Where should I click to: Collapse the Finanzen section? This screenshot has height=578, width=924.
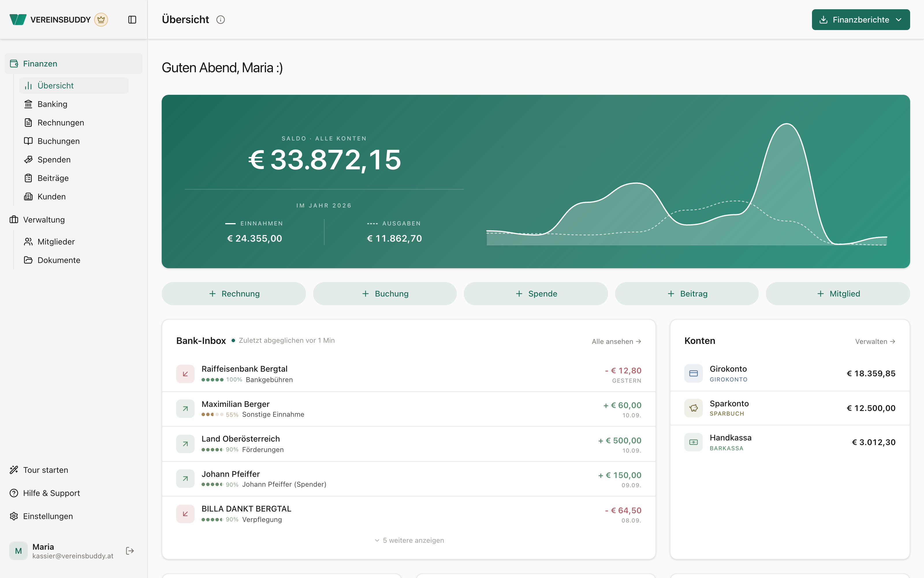pyautogui.click(x=74, y=64)
